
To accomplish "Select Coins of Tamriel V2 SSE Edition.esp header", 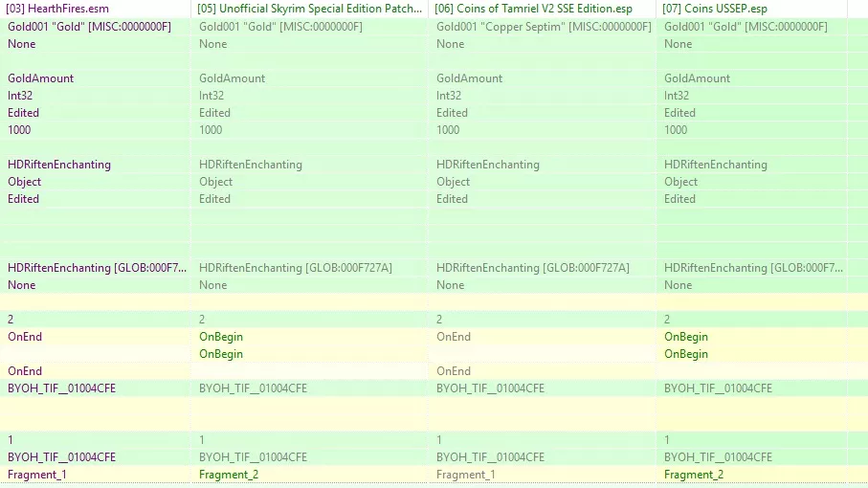I will coord(542,9).
